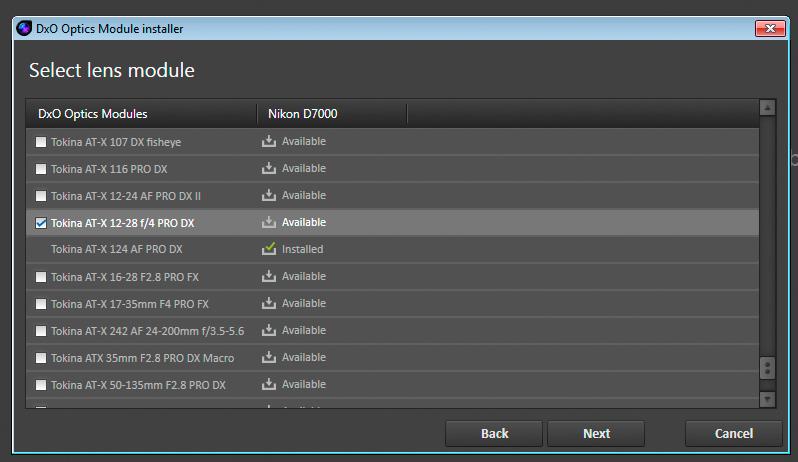This screenshot has width=798, height=462.
Task: Click download icon for Tokina AT-X 107 DX fisheye
Action: (269, 141)
